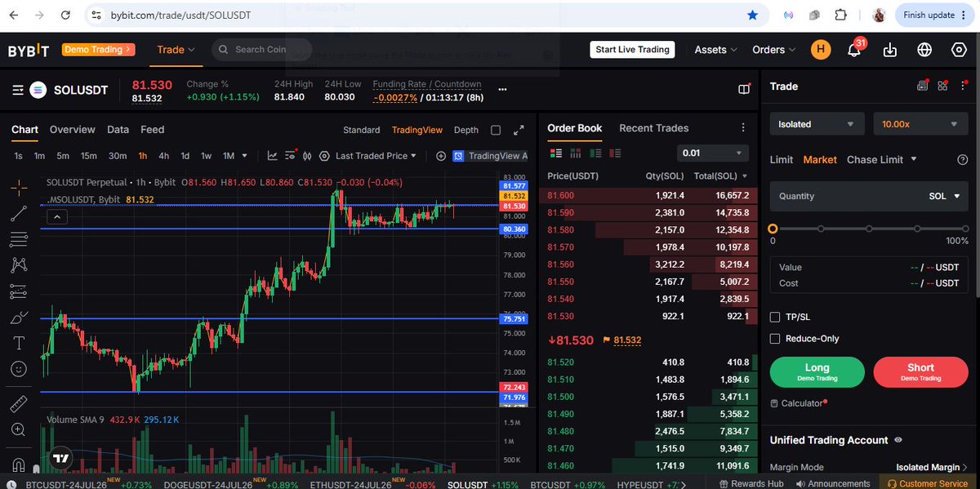This screenshot has height=489, width=980.
Task: Open Customer Service chat
Action: [928, 483]
